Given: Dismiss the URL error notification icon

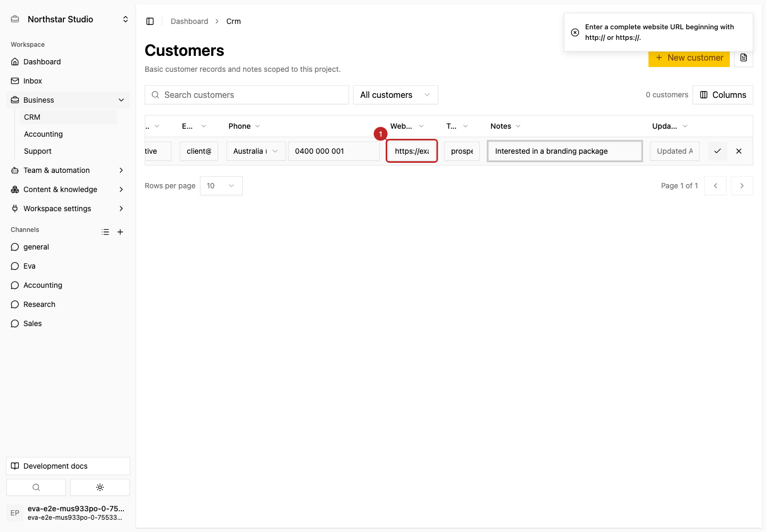Looking at the screenshot, I should (x=575, y=32).
